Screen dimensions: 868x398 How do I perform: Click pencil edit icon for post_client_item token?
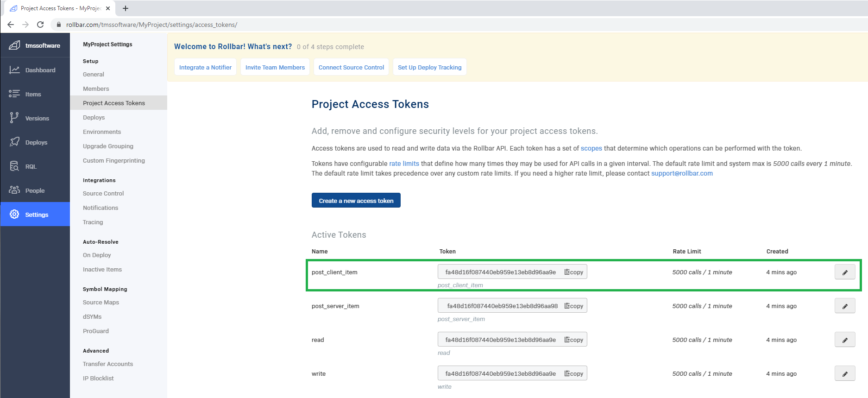tap(844, 272)
